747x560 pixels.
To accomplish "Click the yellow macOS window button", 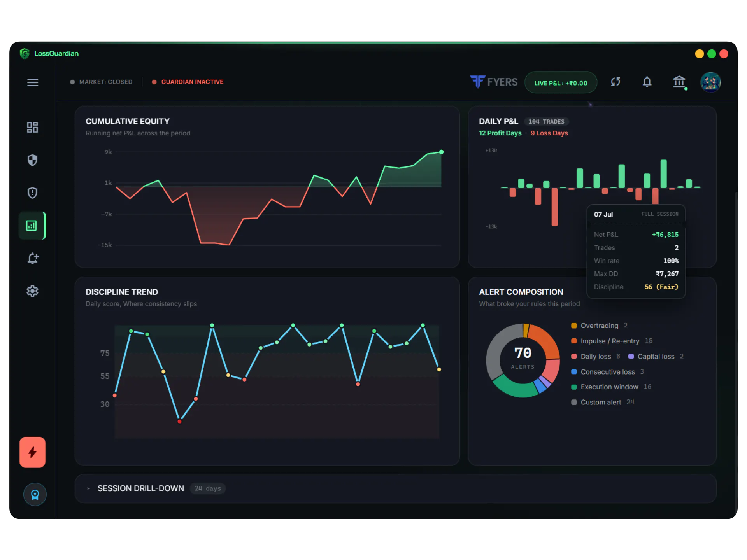I will click(x=700, y=54).
